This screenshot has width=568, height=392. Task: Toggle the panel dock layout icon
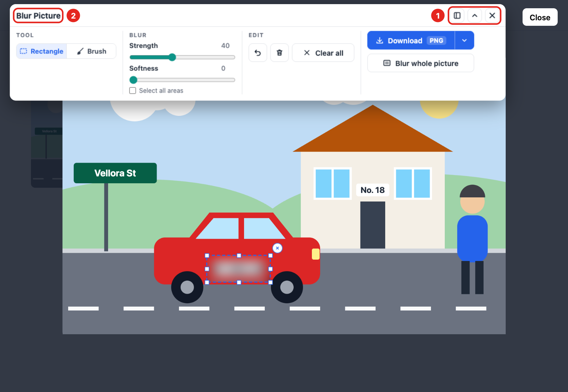click(457, 15)
